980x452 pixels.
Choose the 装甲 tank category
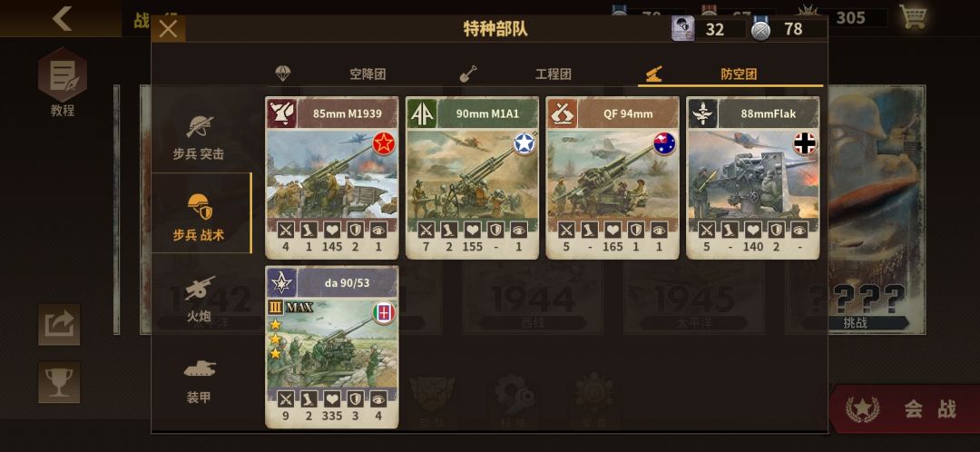pyautogui.click(x=199, y=380)
